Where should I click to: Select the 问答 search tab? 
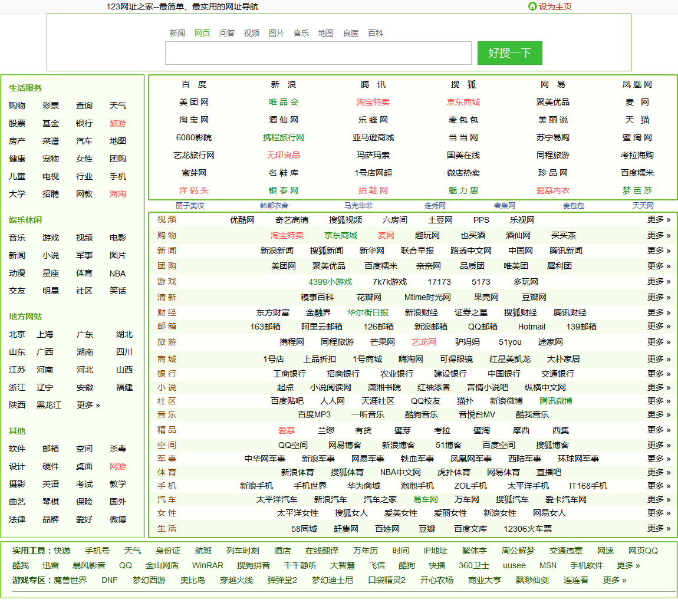[226, 33]
